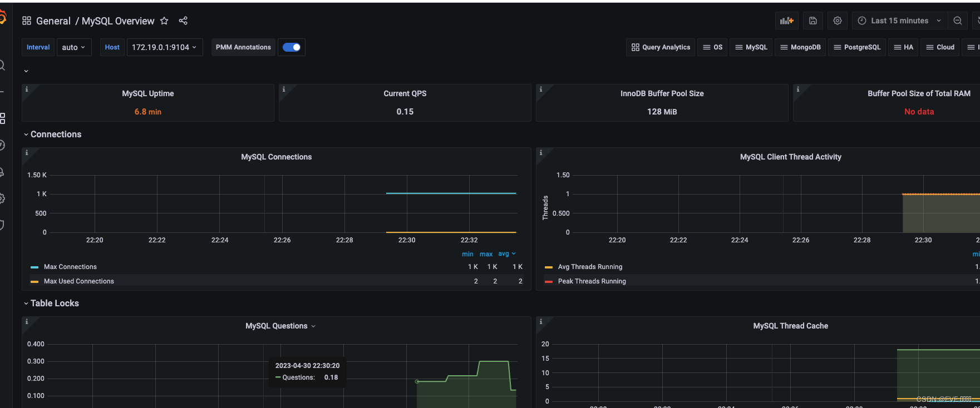Toggle Max Connections series in legend

point(70,267)
